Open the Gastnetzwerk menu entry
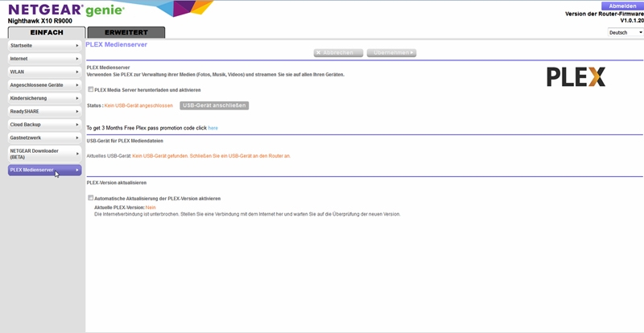The width and height of the screenshot is (644, 333). (44, 138)
